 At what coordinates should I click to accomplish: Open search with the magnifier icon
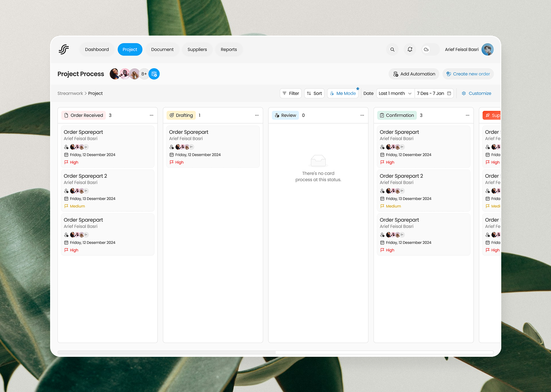(x=392, y=49)
